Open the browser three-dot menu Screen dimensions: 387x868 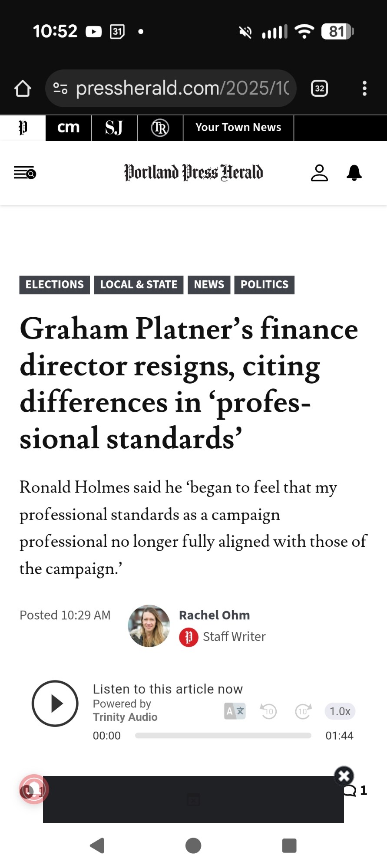[364, 89]
